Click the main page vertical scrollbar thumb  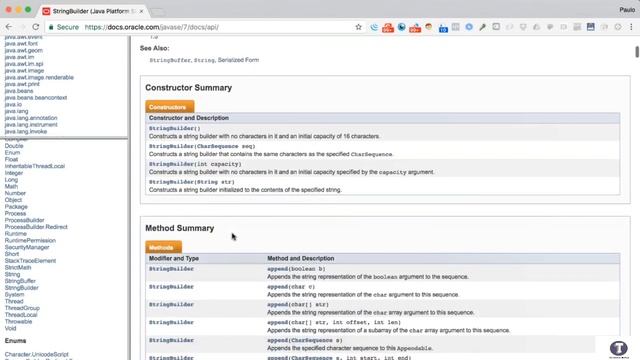point(637,52)
